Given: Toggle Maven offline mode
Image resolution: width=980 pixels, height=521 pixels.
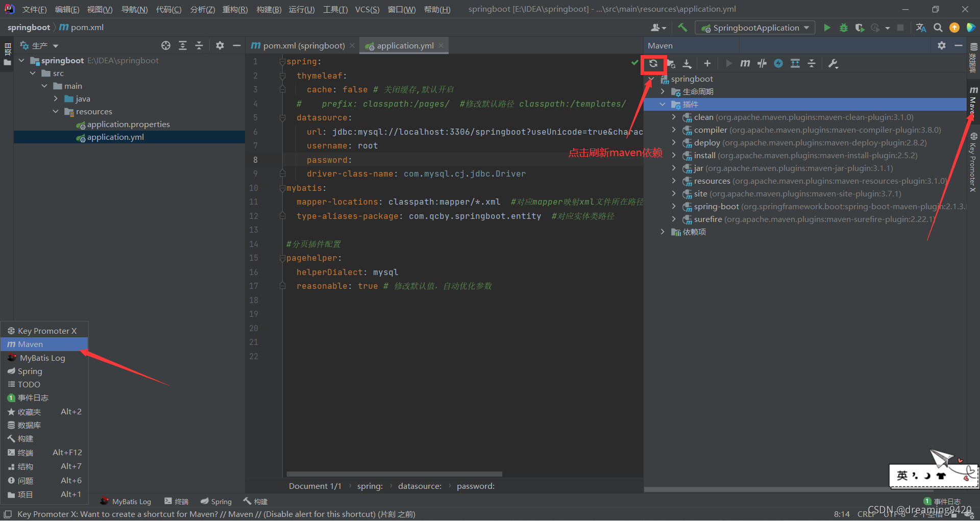Looking at the screenshot, I should pyautogui.click(x=762, y=63).
